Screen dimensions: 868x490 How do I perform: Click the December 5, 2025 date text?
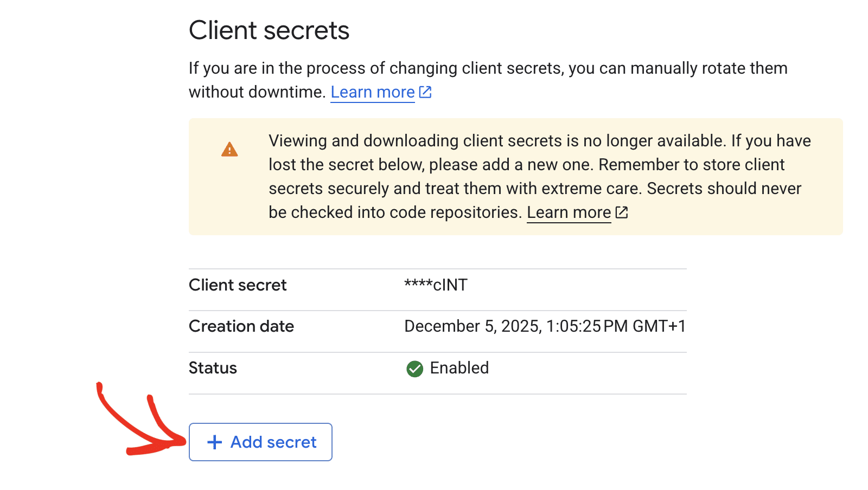(472, 326)
